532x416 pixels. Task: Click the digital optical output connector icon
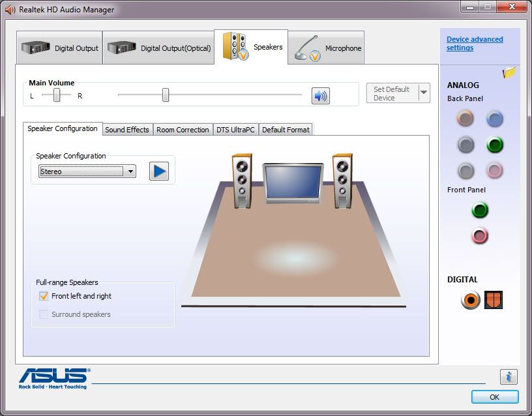494,300
